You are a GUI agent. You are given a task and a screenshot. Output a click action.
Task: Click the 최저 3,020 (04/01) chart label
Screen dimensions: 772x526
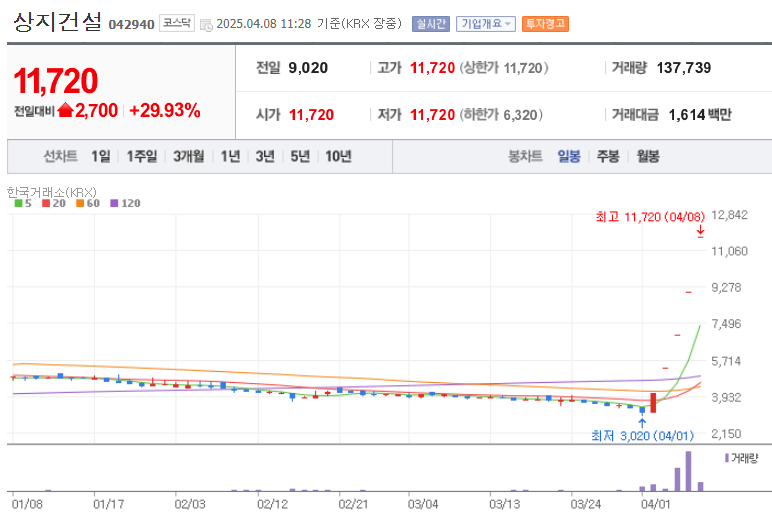(643, 436)
